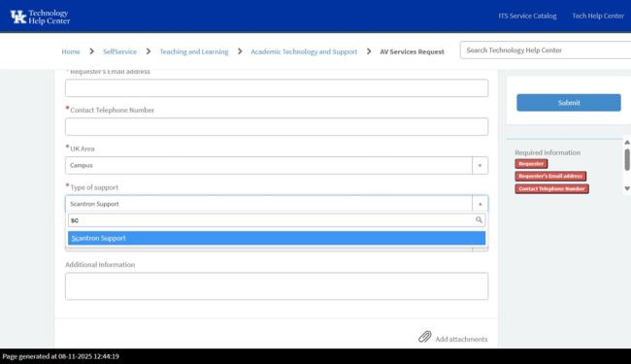Open Teaching and Learning breadcrumb

(x=193, y=51)
